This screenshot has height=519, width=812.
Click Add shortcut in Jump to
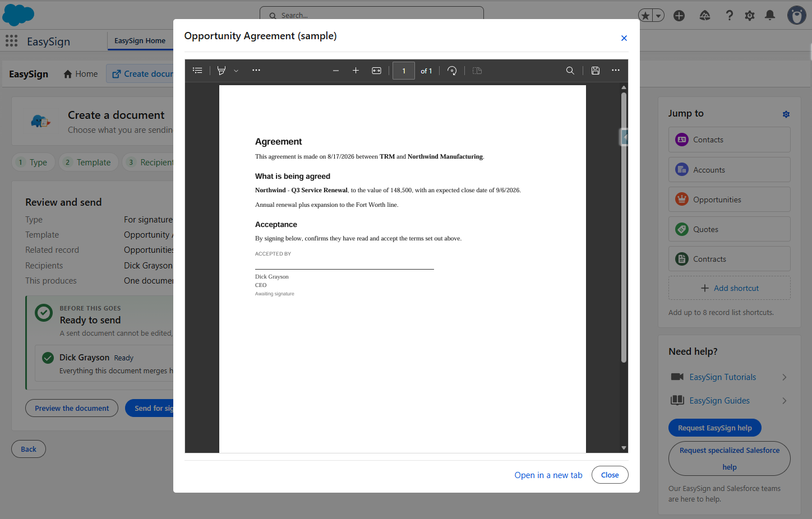tap(730, 288)
